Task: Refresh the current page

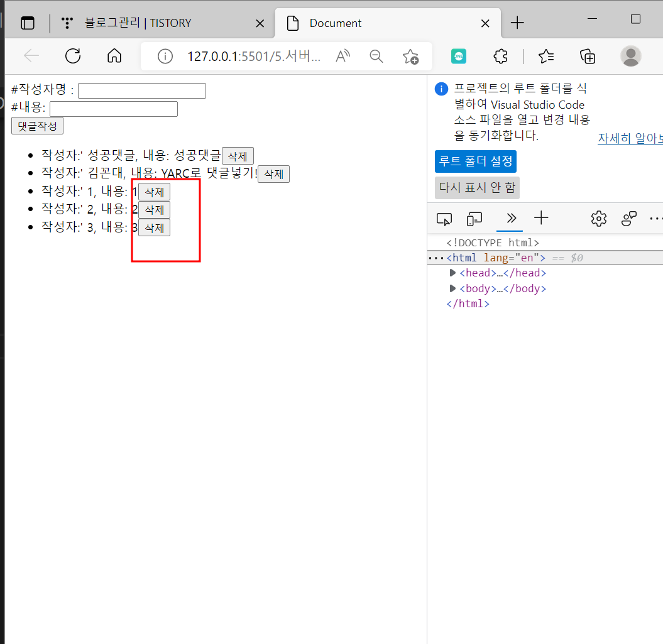Action: tap(73, 56)
